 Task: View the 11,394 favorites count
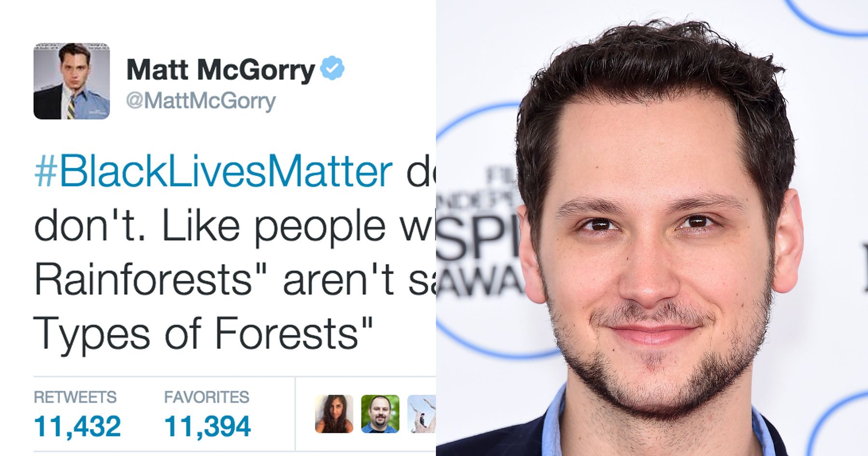pyautogui.click(x=207, y=426)
